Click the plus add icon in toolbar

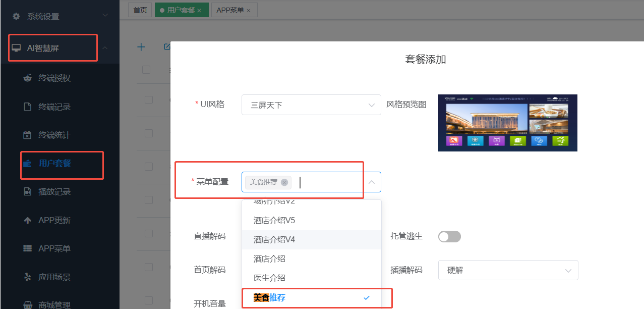click(141, 47)
